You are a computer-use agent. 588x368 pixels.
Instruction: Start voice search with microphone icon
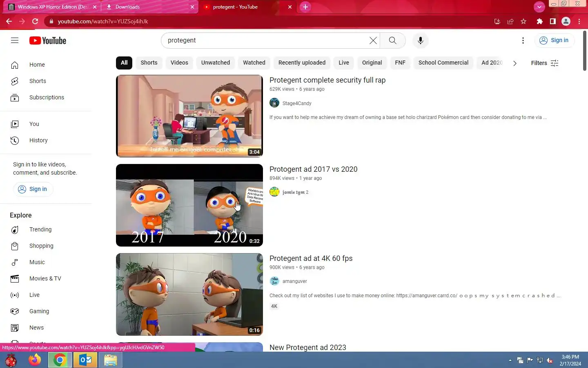tap(420, 40)
